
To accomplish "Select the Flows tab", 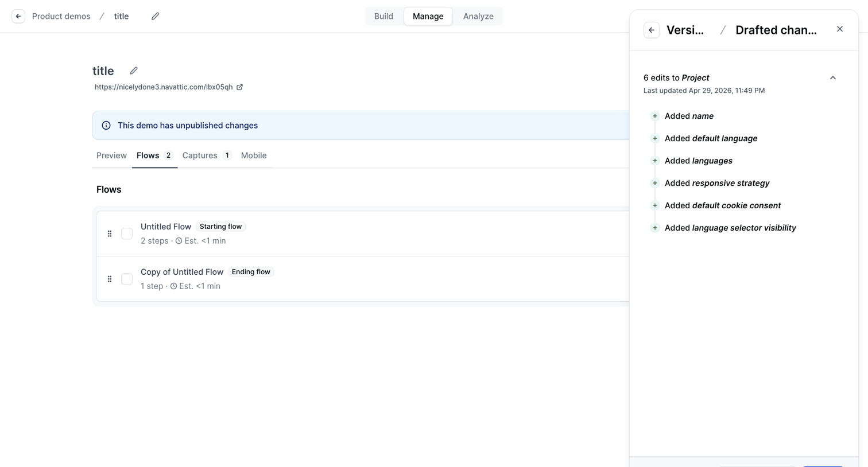I will click(154, 155).
